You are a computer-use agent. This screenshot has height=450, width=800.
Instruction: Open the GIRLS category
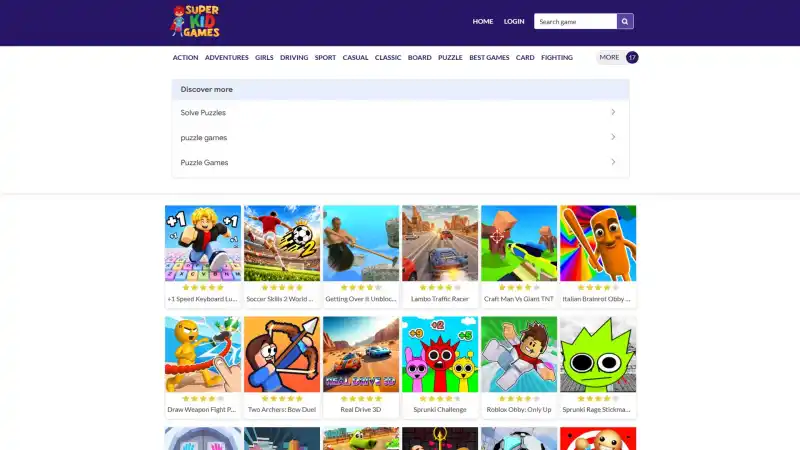pyautogui.click(x=264, y=58)
